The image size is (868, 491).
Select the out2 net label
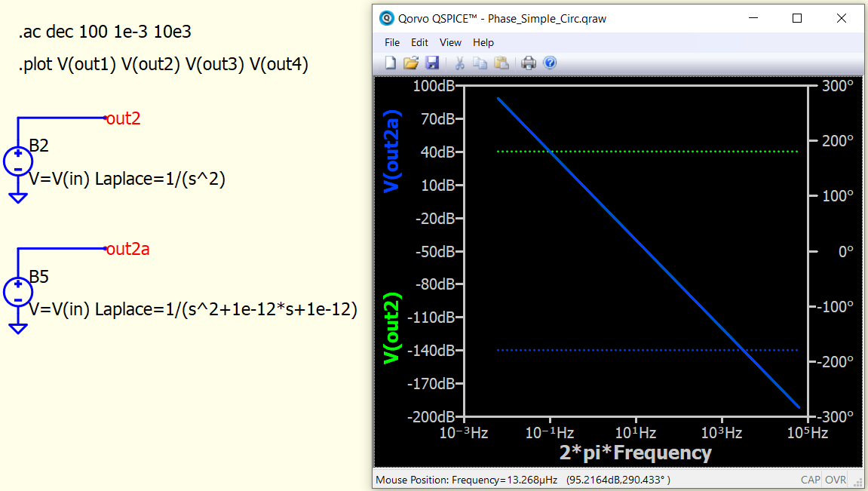coord(123,118)
